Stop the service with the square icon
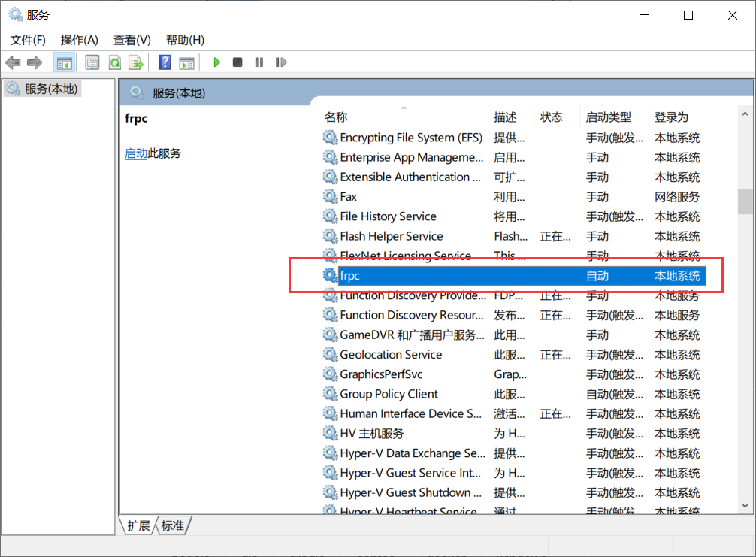This screenshot has width=756, height=557. pyautogui.click(x=237, y=62)
